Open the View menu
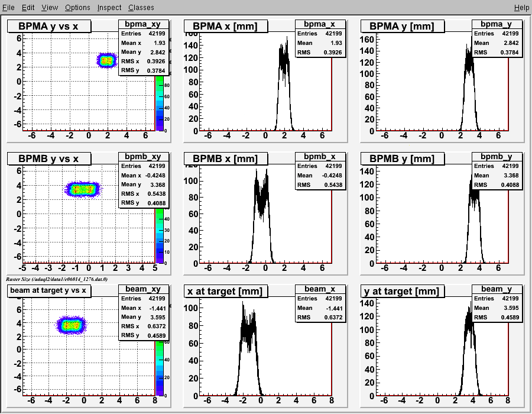Screen dimensions: 532x414 coord(50,8)
